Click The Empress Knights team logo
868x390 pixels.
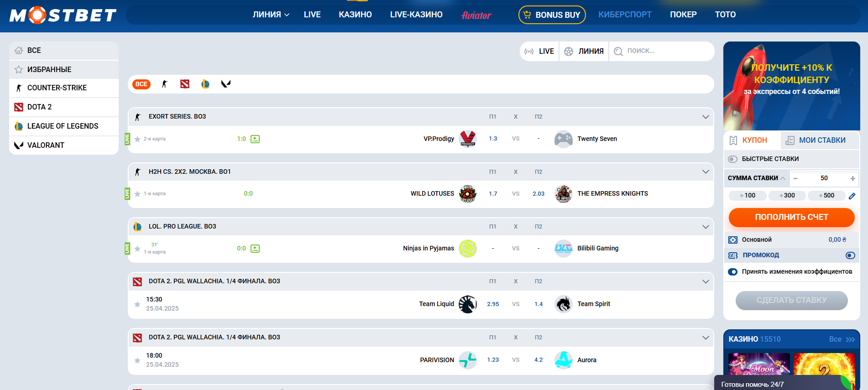point(564,193)
